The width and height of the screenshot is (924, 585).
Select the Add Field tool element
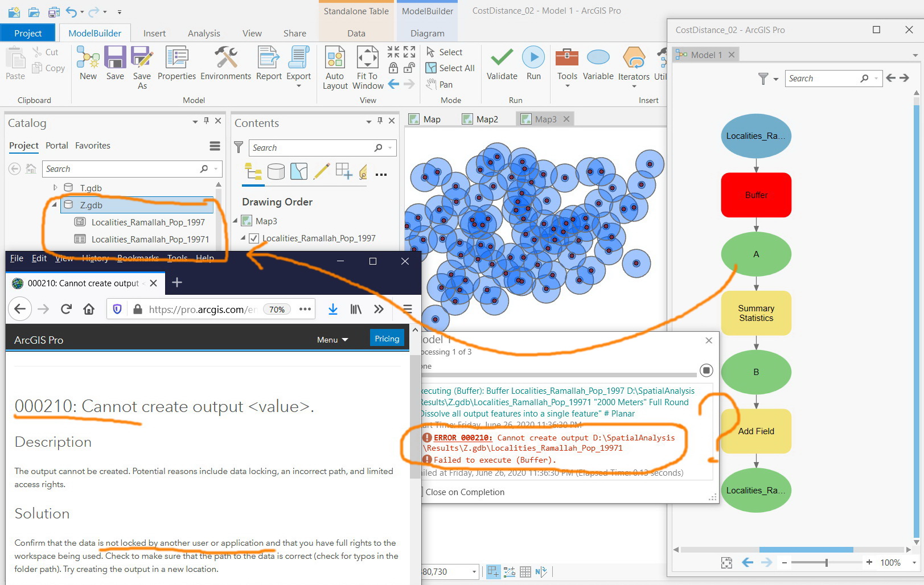point(756,431)
